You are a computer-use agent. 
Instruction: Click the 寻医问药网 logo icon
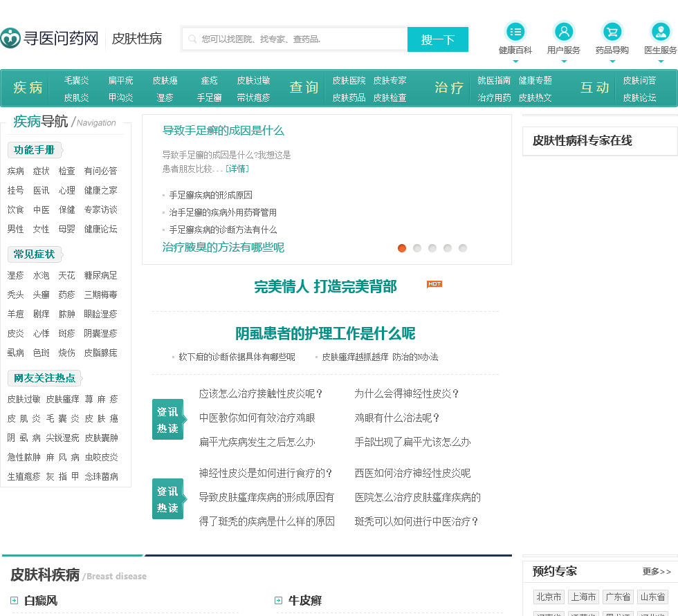tap(10, 39)
